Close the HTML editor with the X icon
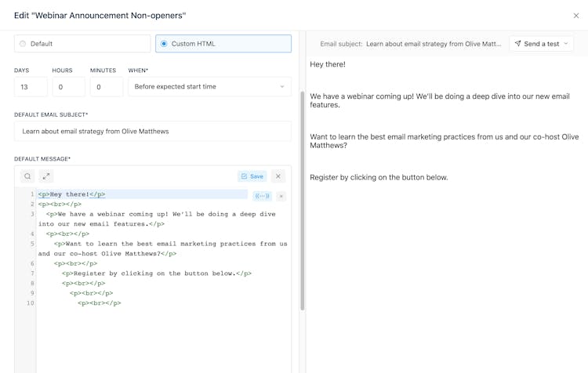The height and width of the screenshot is (373, 588). click(278, 176)
